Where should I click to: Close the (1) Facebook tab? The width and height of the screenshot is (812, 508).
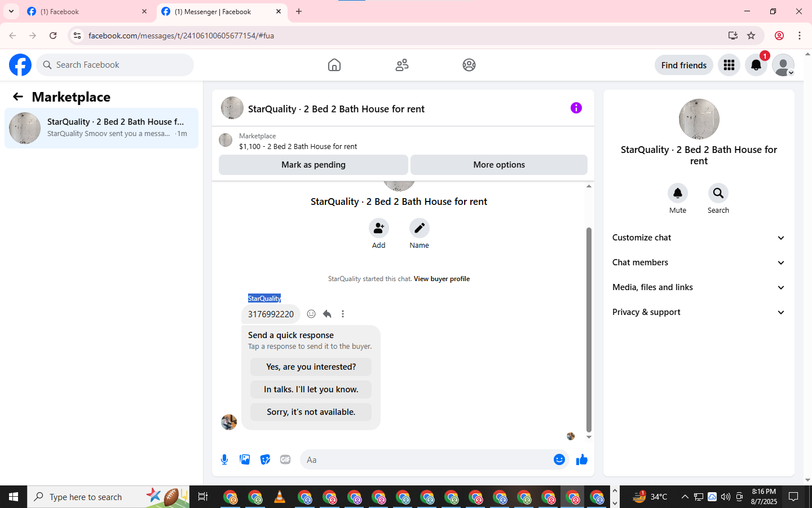pos(144,11)
